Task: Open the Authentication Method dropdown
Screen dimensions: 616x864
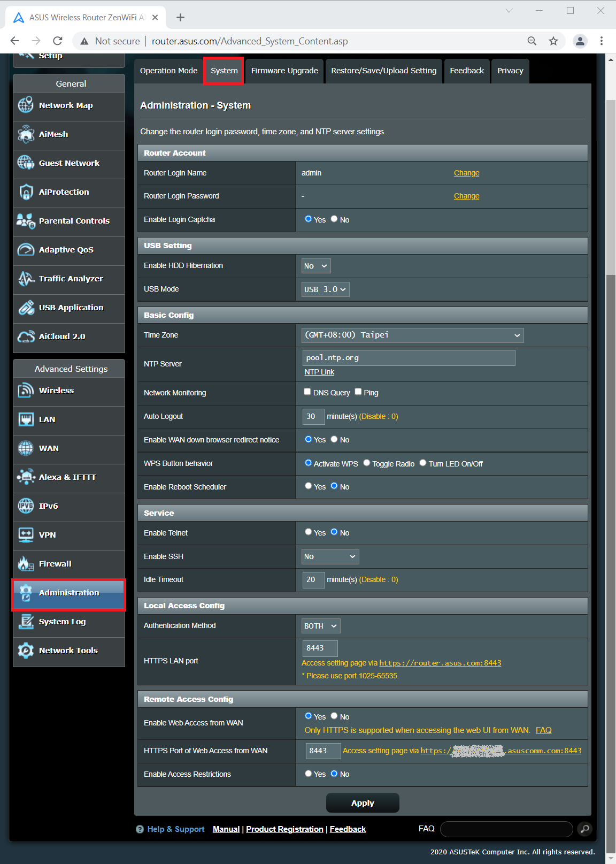Action: 321,626
